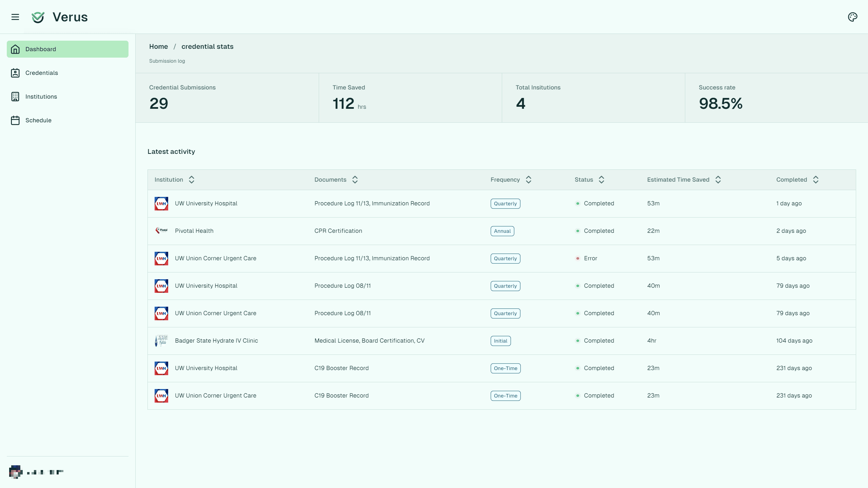Click the UW University Hospital logo
Image resolution: width=868 pixels, height=488 pixels.
[161, 203]
